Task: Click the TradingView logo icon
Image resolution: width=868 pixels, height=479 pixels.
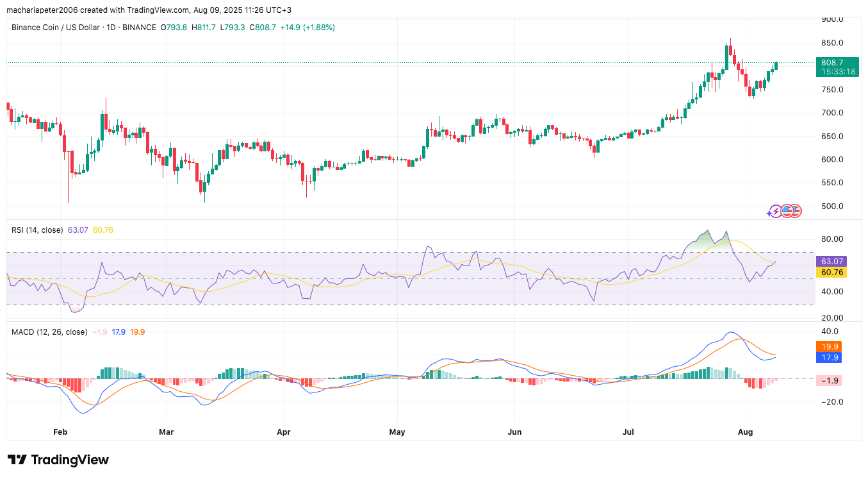Action: click(17, 460)
